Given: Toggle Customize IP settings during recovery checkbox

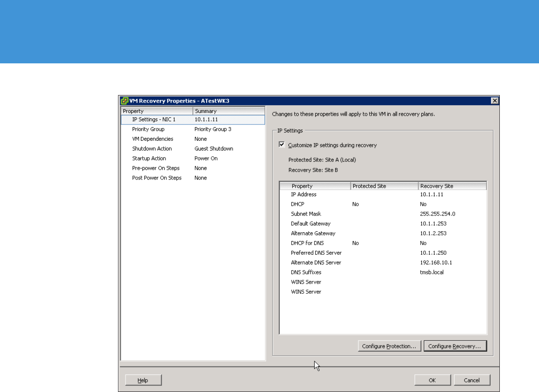Looking at the screenshot, I should (x=282, y=145).
